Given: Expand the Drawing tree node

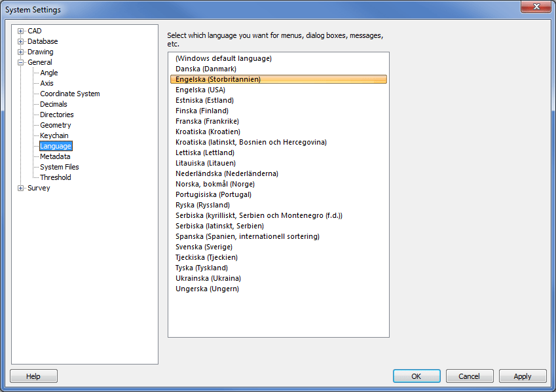Looking at the screenshot, I should (x=21, y=52).
